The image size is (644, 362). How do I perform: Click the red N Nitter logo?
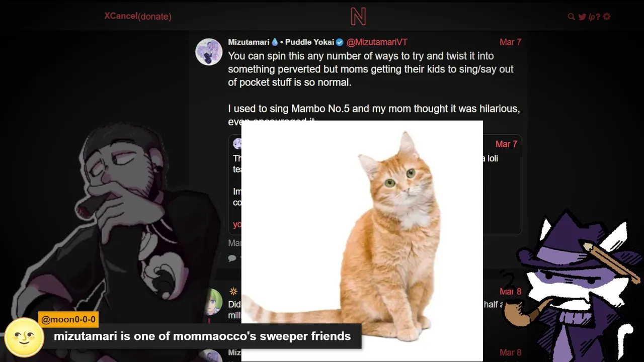358,17
